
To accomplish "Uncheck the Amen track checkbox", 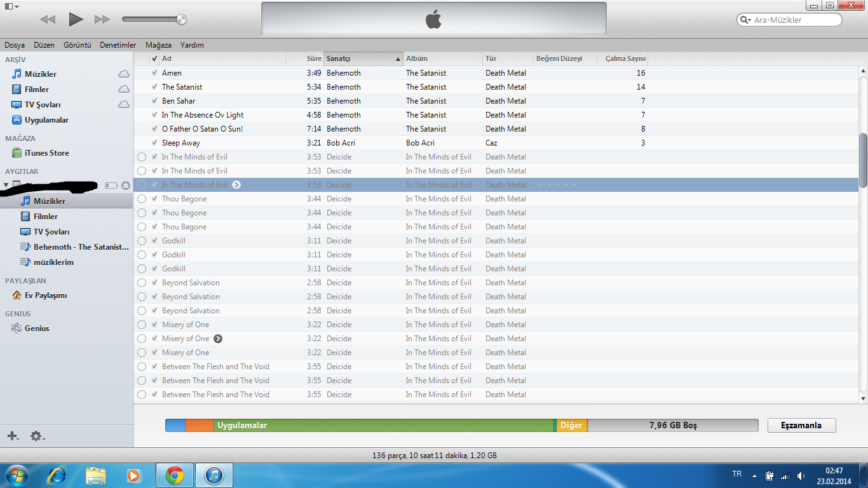I will coord(154,73).
